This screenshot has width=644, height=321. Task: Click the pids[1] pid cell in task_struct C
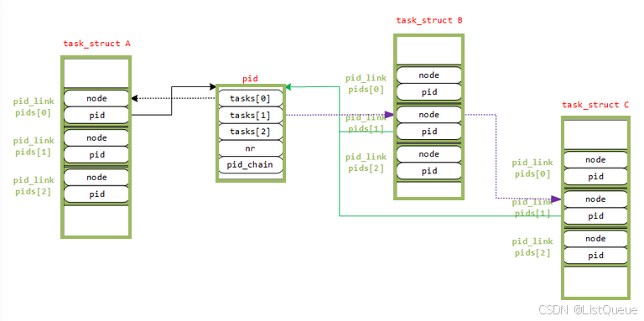pos(595,216)
